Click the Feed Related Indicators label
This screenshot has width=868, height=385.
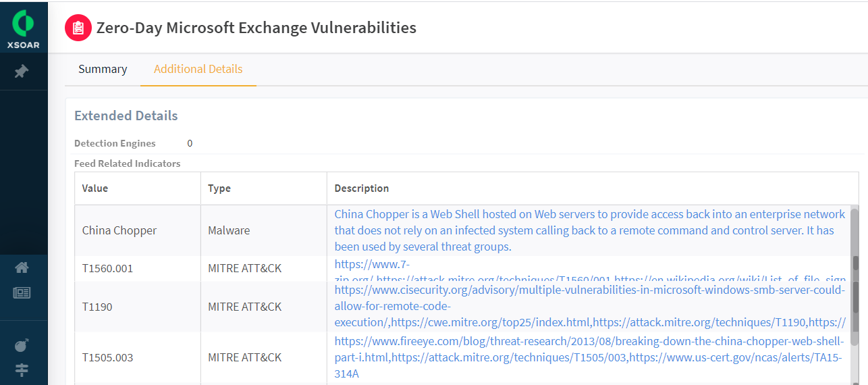pyautogui.click(x=128, y=163)
